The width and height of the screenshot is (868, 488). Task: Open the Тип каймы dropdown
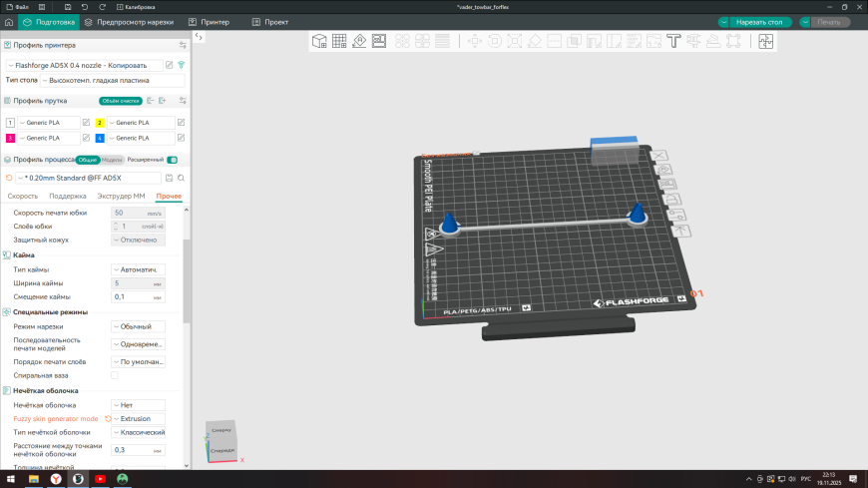tap(138, 269)
